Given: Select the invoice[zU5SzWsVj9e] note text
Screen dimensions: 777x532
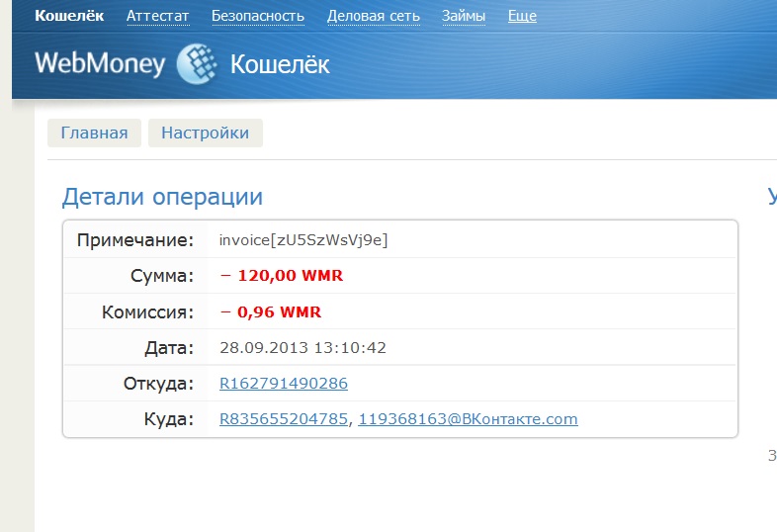Looking at the screenshot, I should [303, 240].
